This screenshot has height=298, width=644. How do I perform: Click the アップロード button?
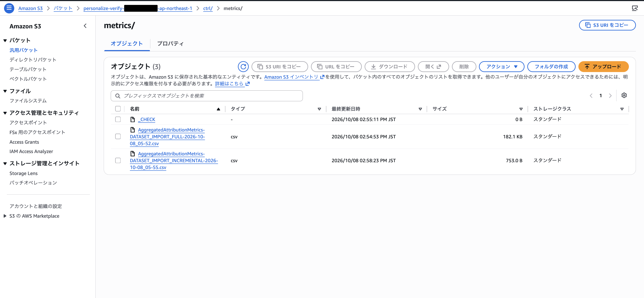(x=603, y=67)
